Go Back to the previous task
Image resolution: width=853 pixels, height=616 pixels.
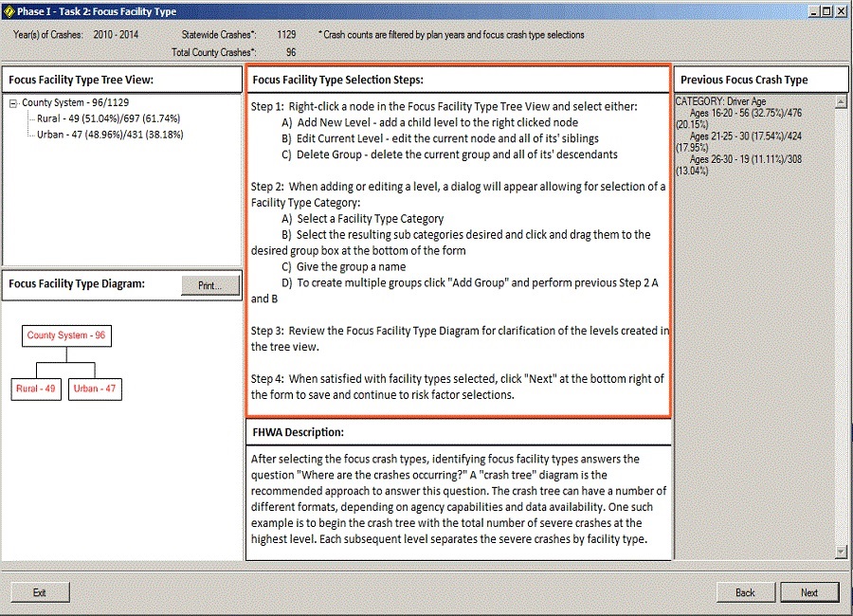(x=745, y=592)
